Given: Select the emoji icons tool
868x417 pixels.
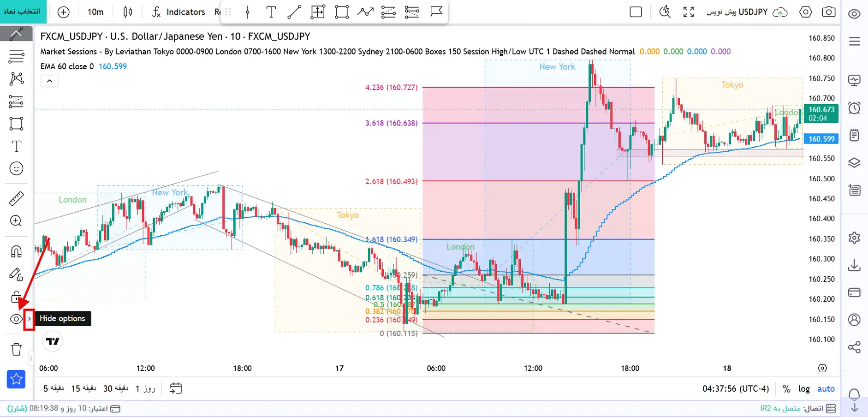Looking at the screenshot, I should pyautogui.click(x=16, y=168).
